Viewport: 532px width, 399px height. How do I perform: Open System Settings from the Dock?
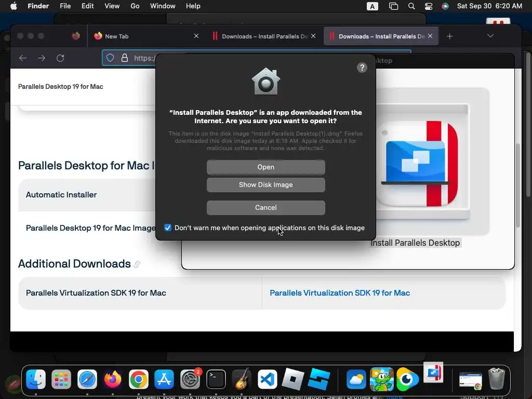[190, 379]
